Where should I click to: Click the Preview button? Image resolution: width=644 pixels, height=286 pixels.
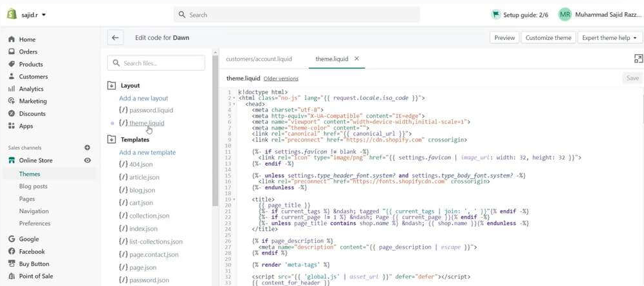coord(504,38)
